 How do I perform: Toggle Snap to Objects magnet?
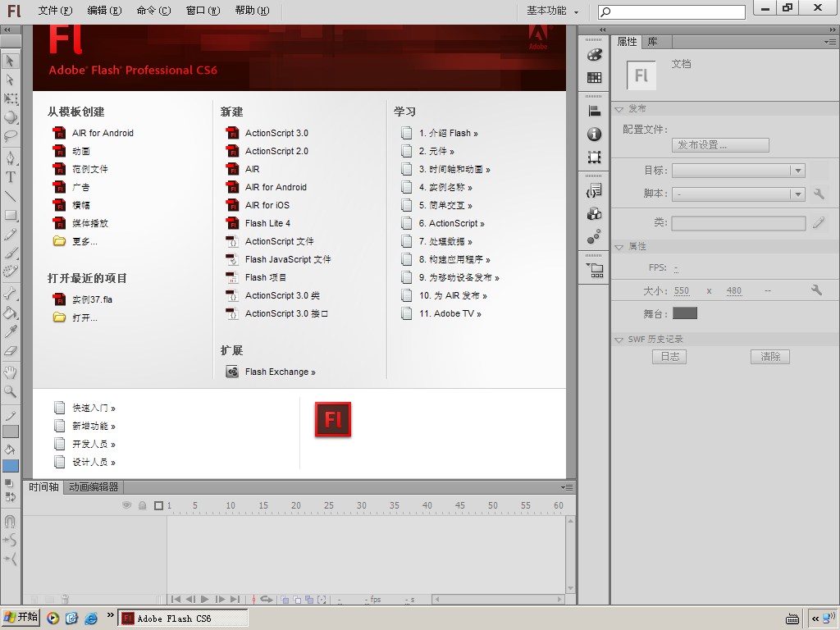point(10,521)
